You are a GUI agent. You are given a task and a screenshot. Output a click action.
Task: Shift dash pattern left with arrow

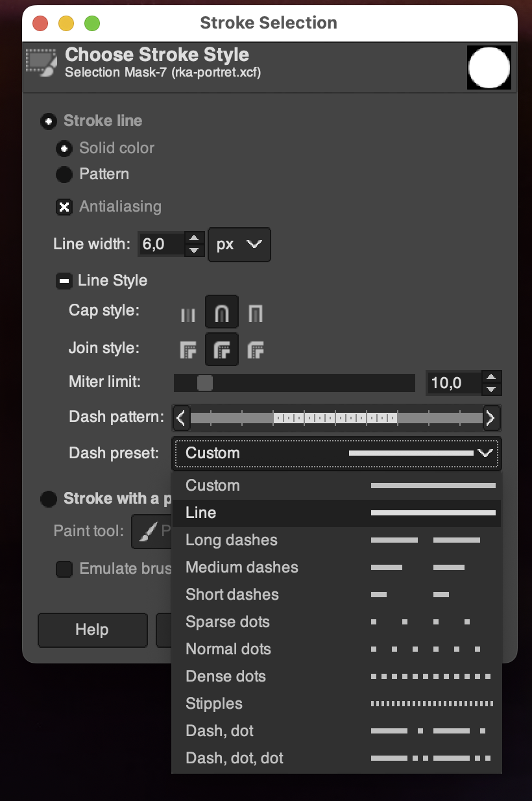[x=182, y=418]
